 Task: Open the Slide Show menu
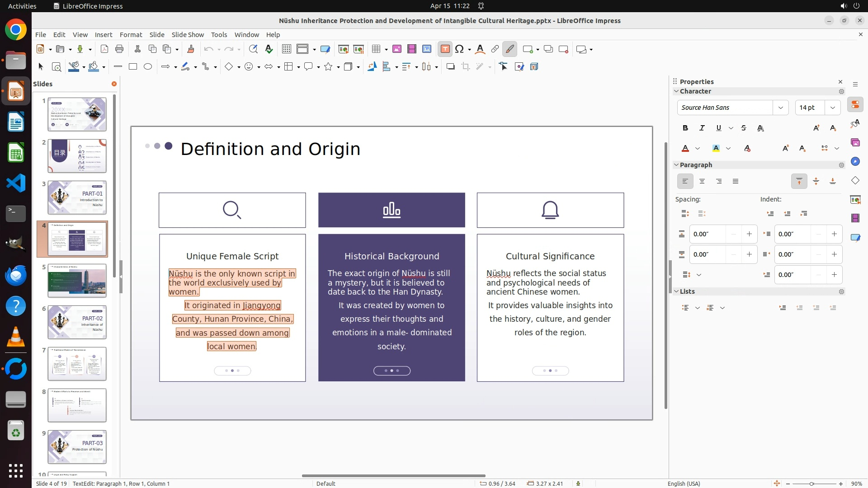pos(188,35)
